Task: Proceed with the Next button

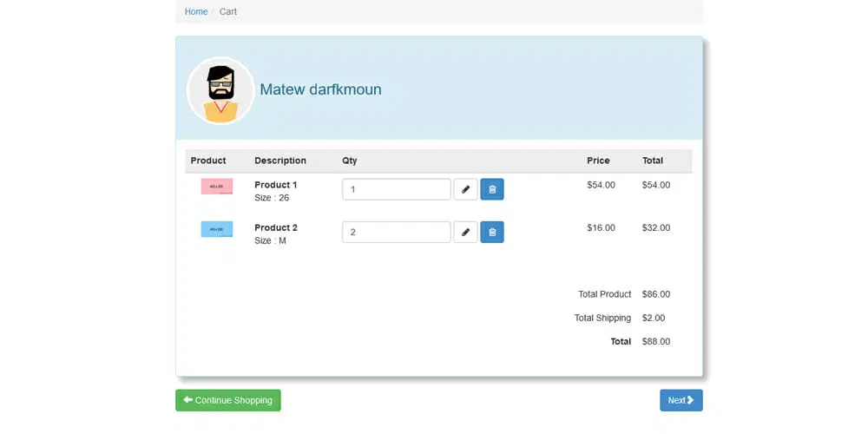Action: tap(681, 400)
